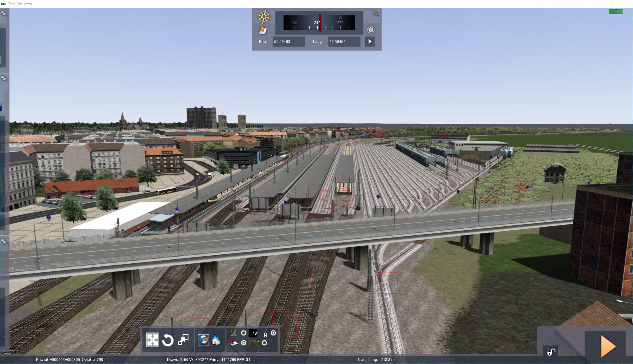Screen dimensions: 633x364
Task: Click the Brte latitude input field
Action: pyautogui.click(x=289, y=41)
